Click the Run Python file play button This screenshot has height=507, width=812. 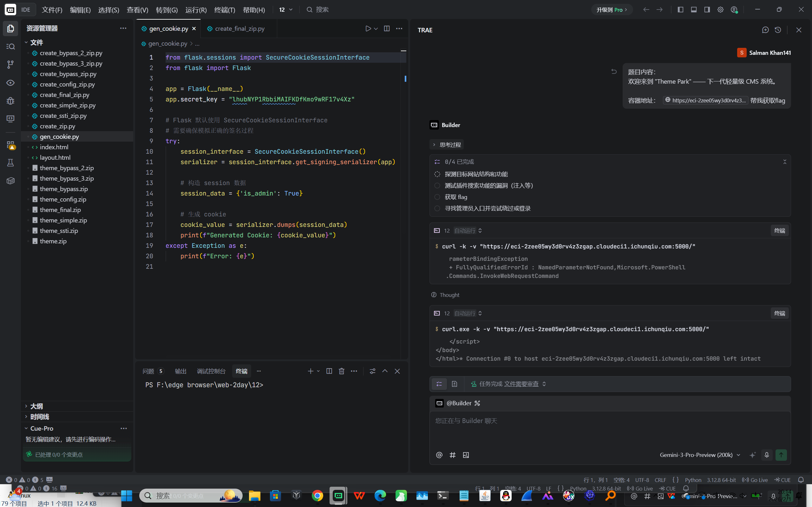[x=368, y=29]
